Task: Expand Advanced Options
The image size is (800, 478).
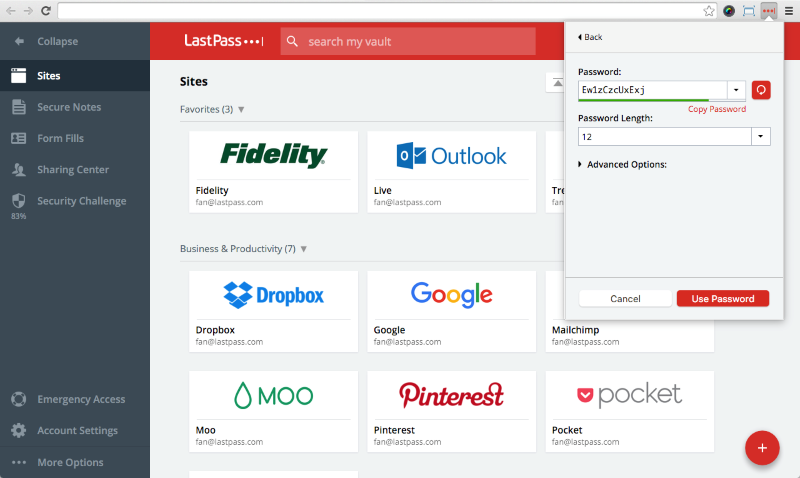Action: (622, 164)
